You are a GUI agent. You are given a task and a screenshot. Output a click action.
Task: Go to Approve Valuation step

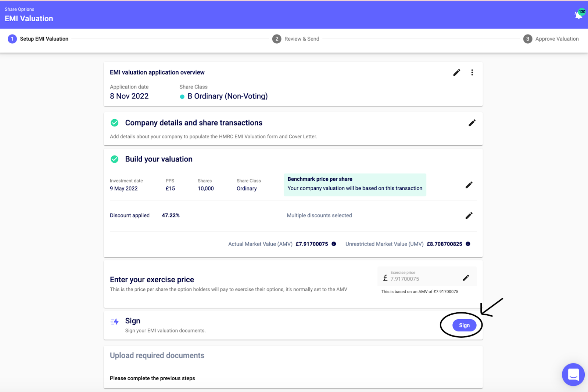pyautogui.click(x=551, y=39)
